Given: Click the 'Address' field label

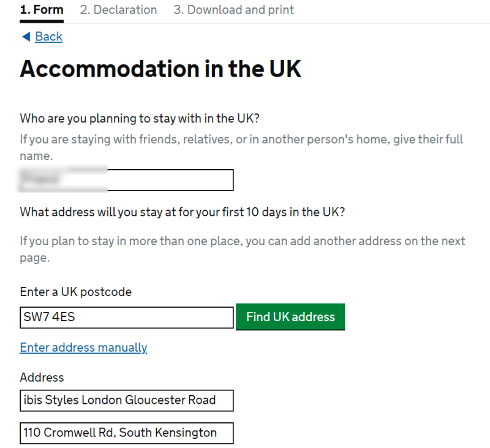Looking at the screenshot, I should 42,378.
